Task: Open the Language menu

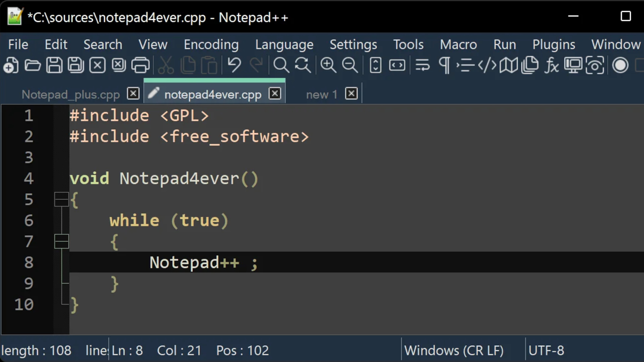Action: 284,44
